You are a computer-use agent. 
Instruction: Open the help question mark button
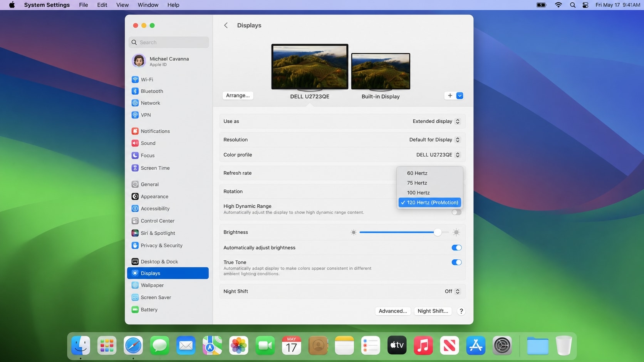click(x=461, y=311)
